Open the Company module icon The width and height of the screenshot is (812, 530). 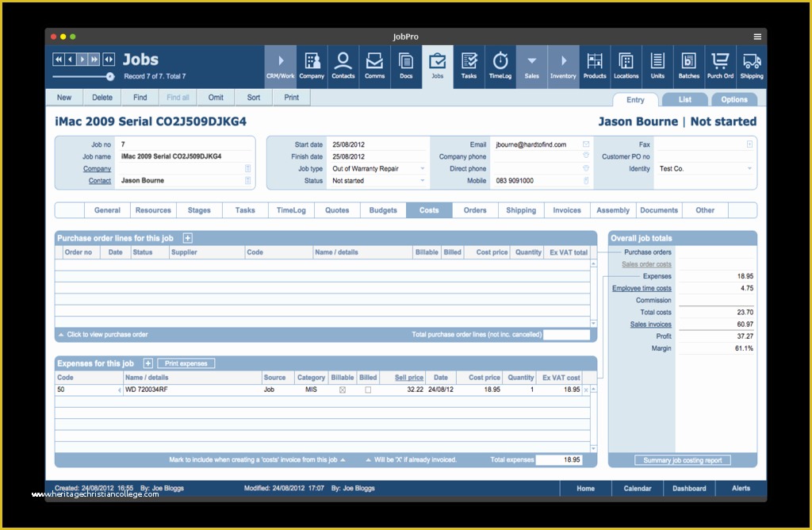coord(312,67)
